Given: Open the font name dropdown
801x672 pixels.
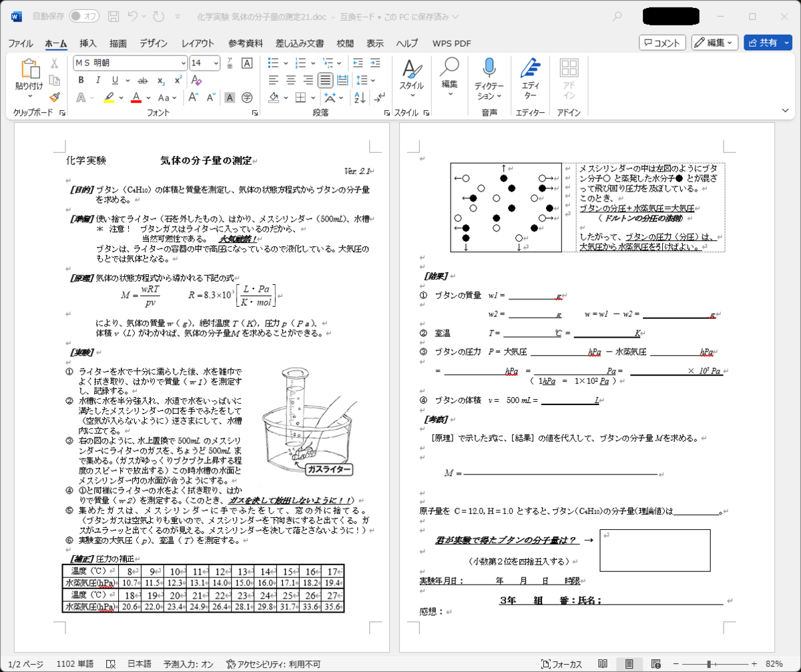Looking at the screenshot, I should pos(183,63).
